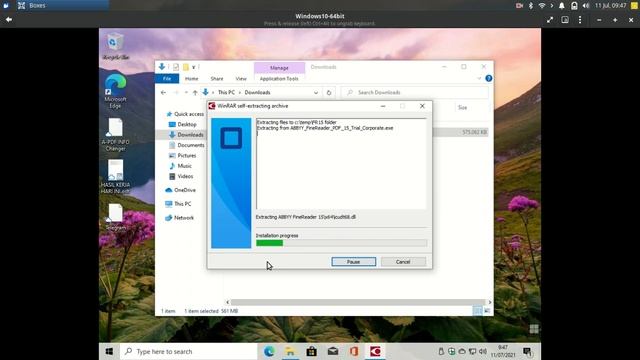
Task: Click the installation progress bar
Action: tap(341, 243)
